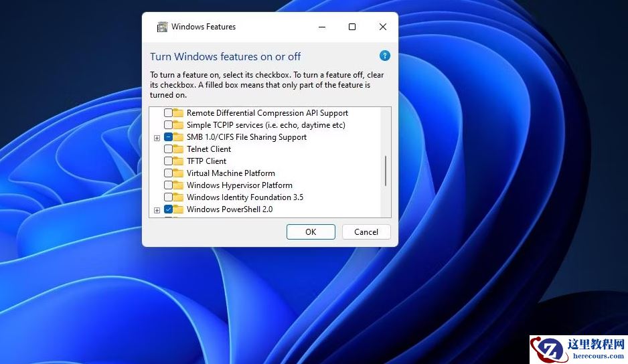The height and width of the screenshot is (364, 628).
Task: Confirm changes with the OK button
Action: click(311, 232)
